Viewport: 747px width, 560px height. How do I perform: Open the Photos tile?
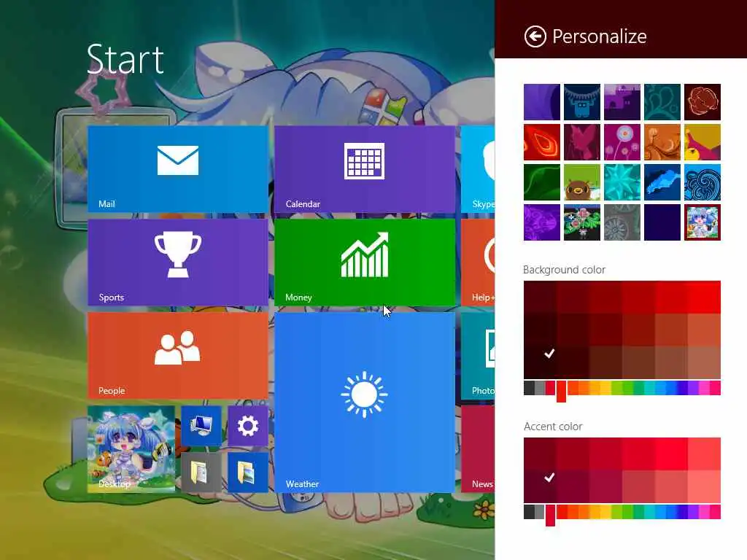[478, 356]
